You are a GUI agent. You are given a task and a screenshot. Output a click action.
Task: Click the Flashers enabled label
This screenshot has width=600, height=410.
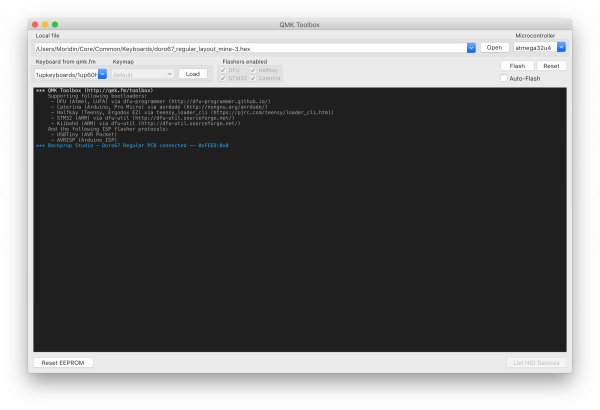(x=245, y=62)
